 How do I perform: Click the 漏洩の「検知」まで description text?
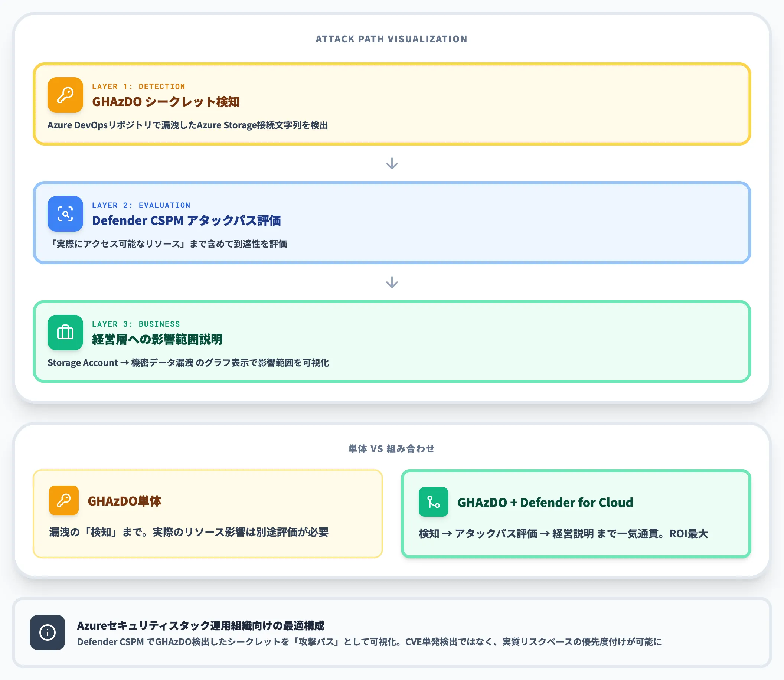pos(189,532)
